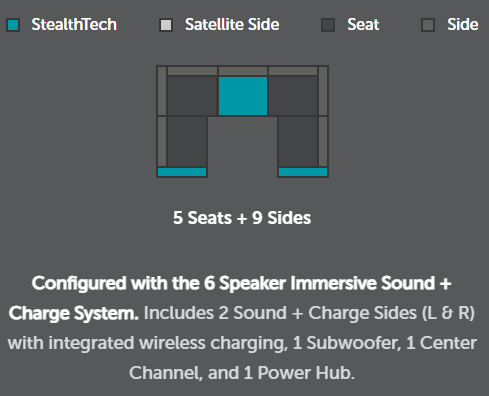Click the Satellite Side legend label

232,25
